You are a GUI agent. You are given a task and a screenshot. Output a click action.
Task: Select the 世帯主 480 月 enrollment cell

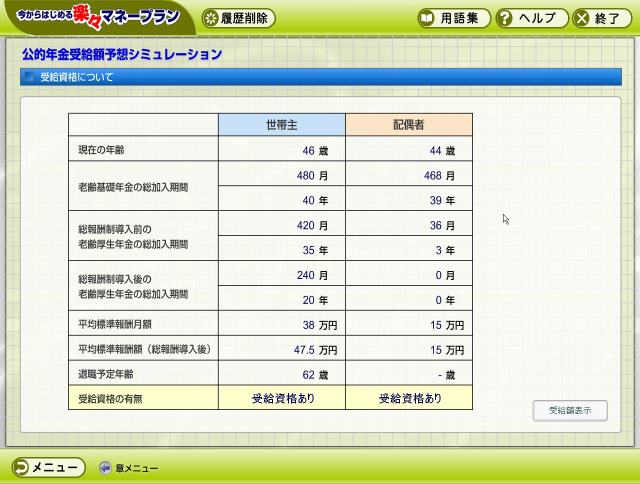tap(281, 175)
